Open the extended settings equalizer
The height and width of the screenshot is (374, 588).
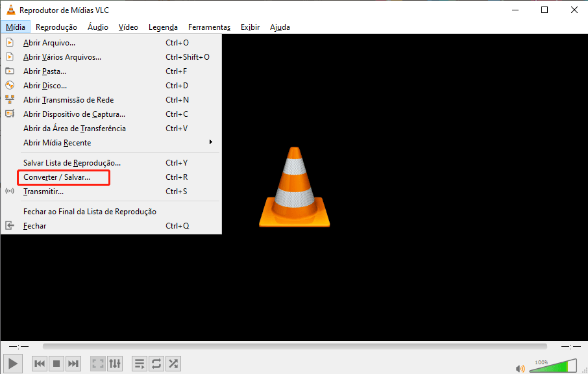point(115,364)
